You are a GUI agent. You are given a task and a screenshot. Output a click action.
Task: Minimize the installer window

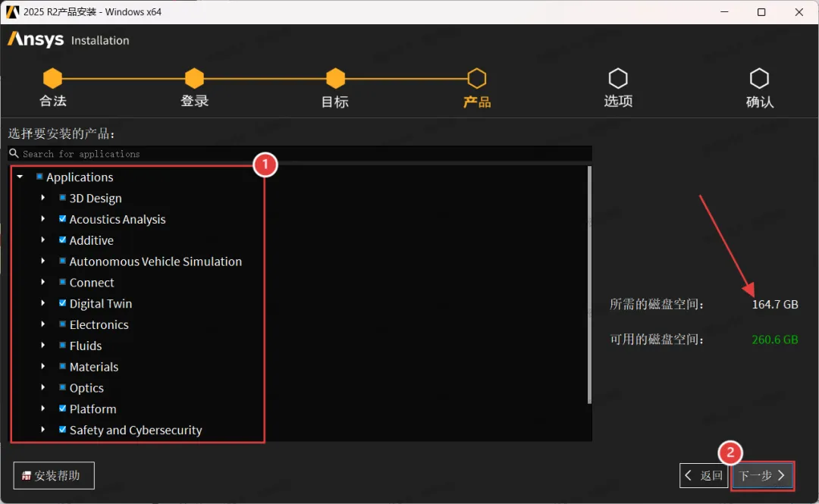click(x=724, y=11)
